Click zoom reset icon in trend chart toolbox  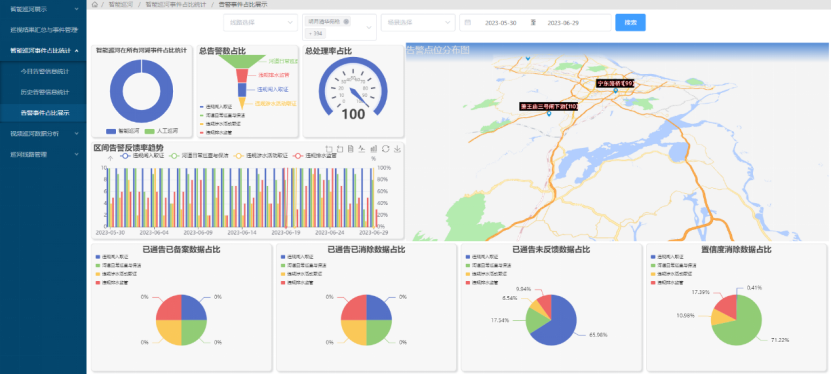pyautogui.click(x=340, y=149)
